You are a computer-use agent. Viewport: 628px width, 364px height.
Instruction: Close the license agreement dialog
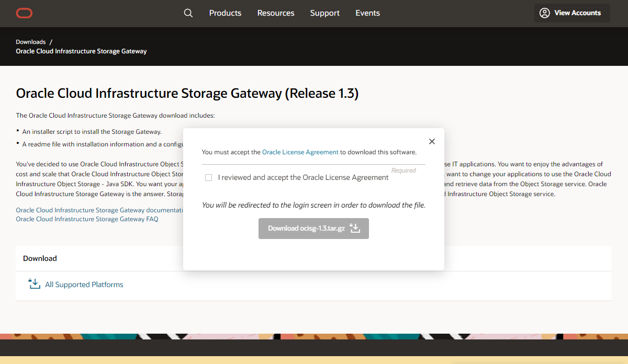click(x=432, y=142)
